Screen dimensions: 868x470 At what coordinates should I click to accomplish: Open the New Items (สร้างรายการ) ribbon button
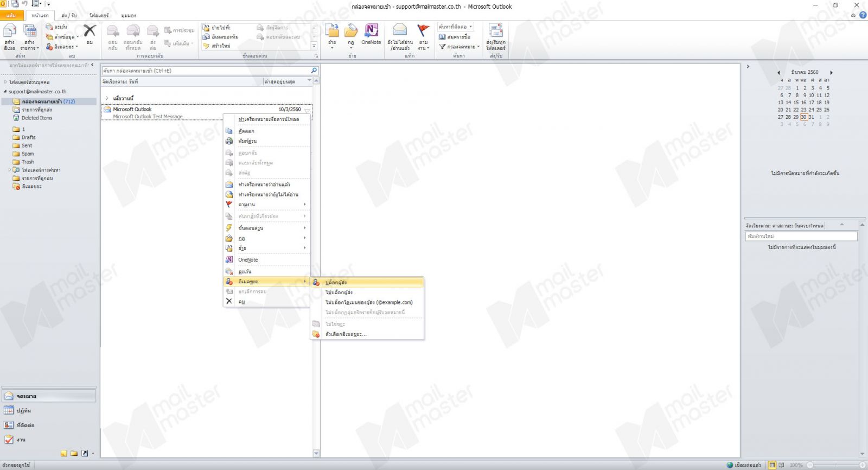coord(30,37)
